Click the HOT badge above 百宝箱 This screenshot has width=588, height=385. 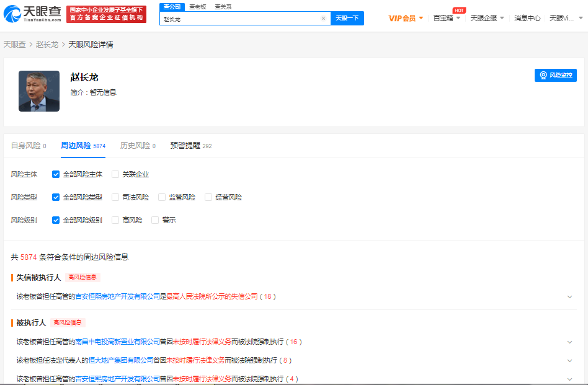click(459, 11)
